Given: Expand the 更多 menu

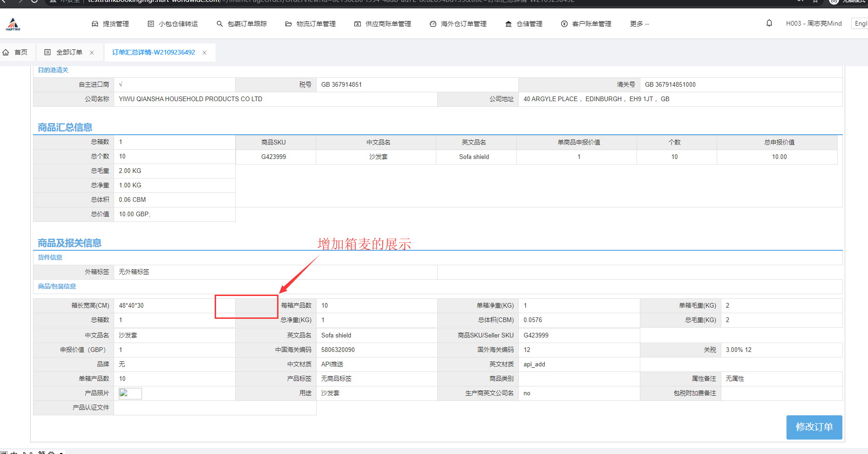Looking at the screenshot, I should tap(639, 24).
